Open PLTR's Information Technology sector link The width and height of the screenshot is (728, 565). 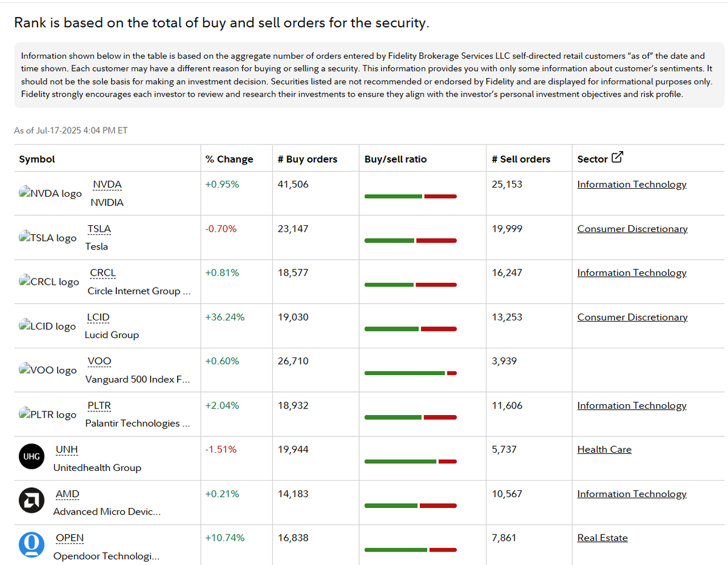[x=632, y=405]
